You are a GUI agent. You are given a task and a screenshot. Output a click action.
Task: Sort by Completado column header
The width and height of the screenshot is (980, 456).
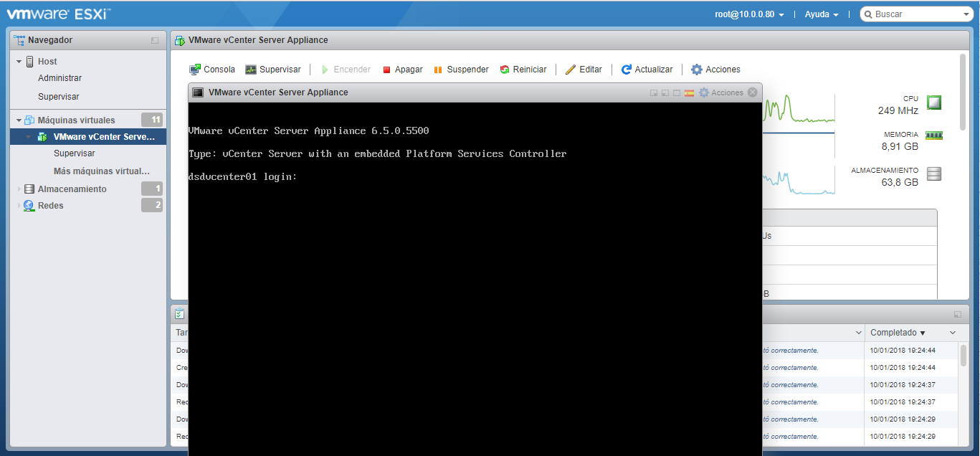point(898,333)
